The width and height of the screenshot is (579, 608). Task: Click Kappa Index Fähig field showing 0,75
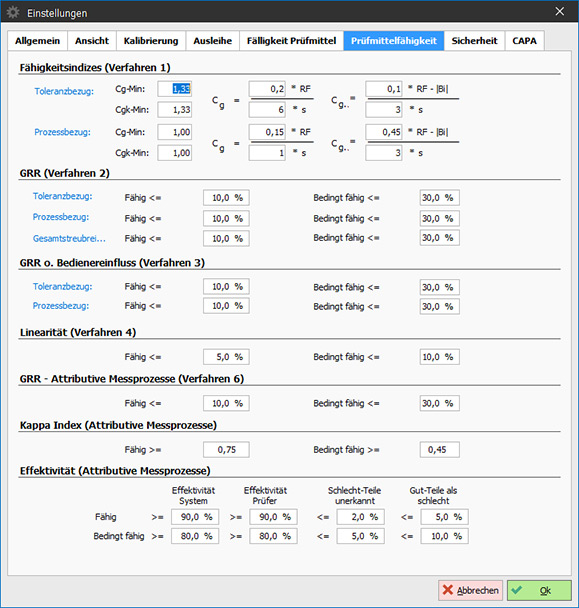226,450
